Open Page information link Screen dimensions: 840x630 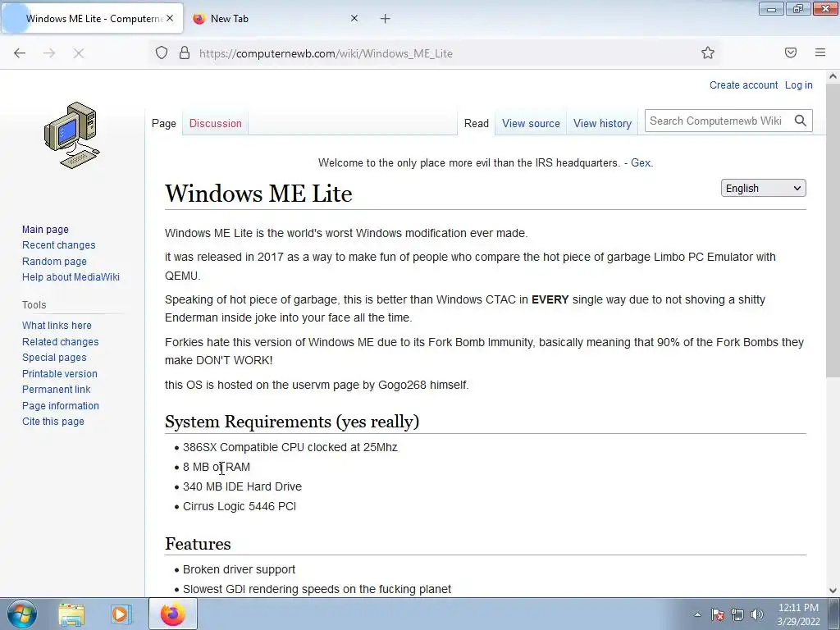(61, 405)
